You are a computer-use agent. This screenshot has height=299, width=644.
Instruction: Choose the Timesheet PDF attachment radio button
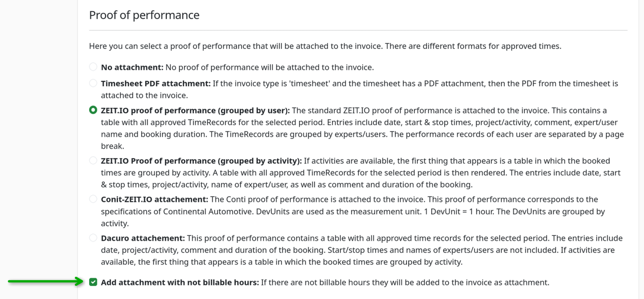click(x=93, y=83)
